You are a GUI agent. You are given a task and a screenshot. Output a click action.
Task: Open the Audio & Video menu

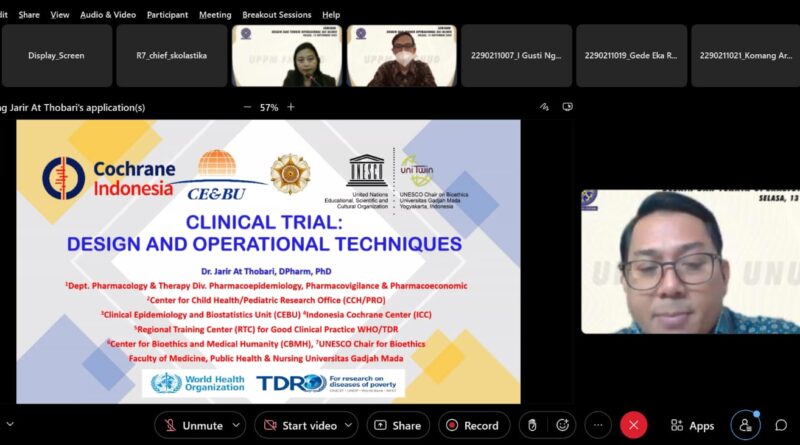[108, 15]
